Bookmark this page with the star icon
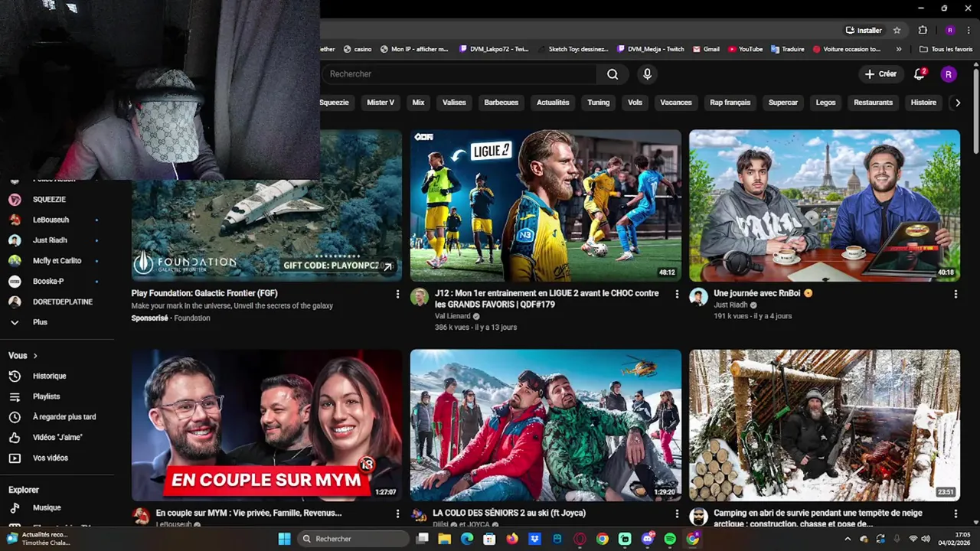This screenshot has width=980, height=551. pos(897,31)
